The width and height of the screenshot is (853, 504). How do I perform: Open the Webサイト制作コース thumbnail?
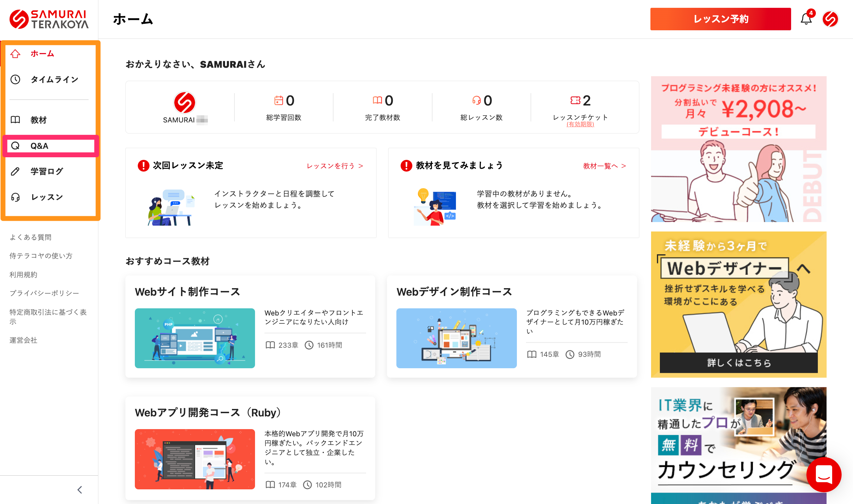pos(195,338)
